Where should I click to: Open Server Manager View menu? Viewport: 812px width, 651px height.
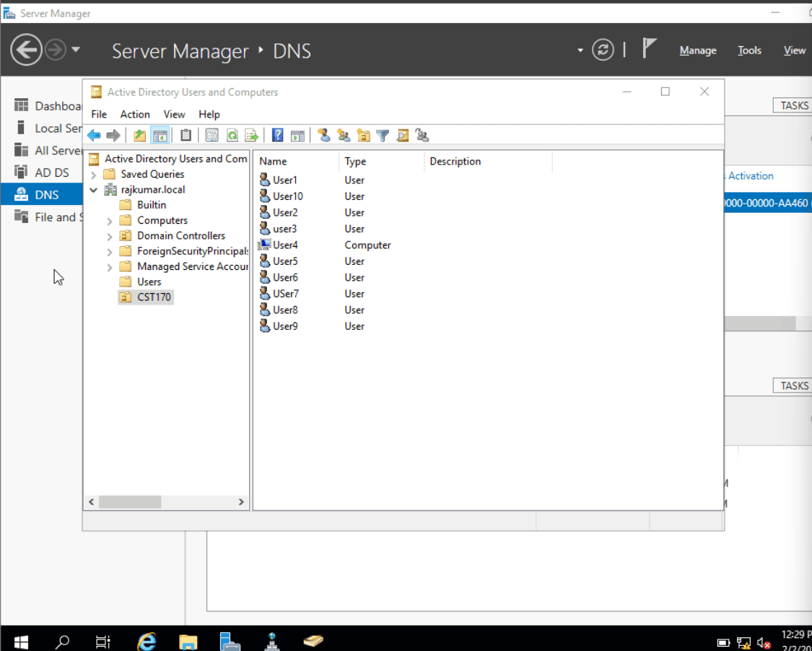tap(795, 51)
